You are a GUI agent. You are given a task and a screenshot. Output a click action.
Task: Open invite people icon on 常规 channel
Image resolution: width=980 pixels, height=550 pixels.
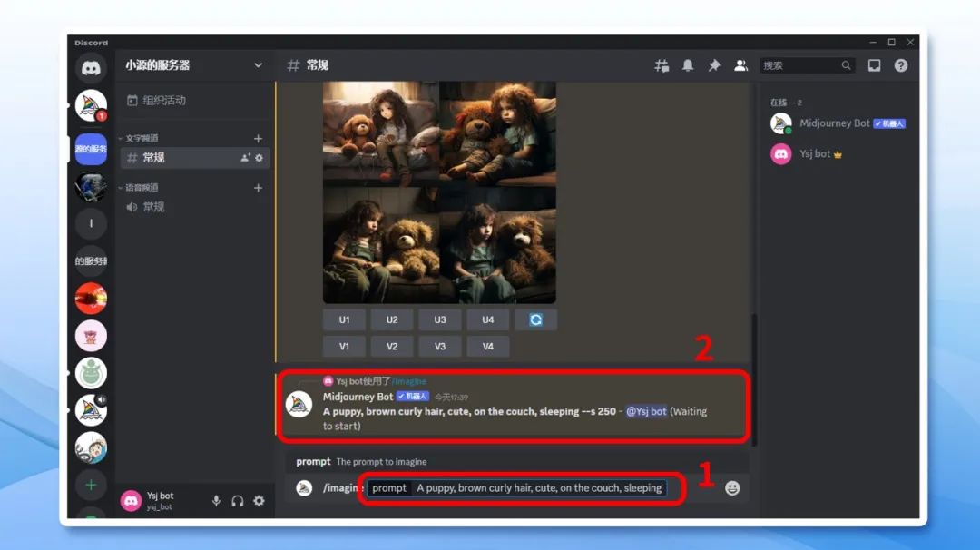(x=245, y=158)
